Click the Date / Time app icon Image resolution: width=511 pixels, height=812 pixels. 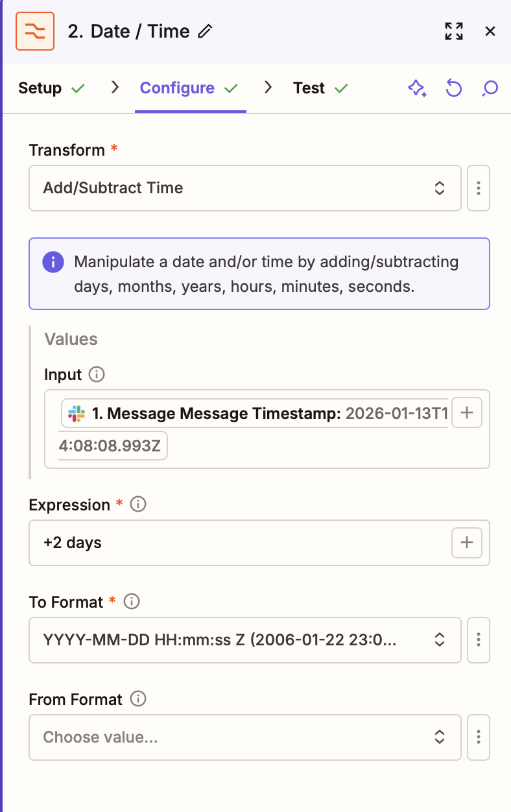[35, 31]
